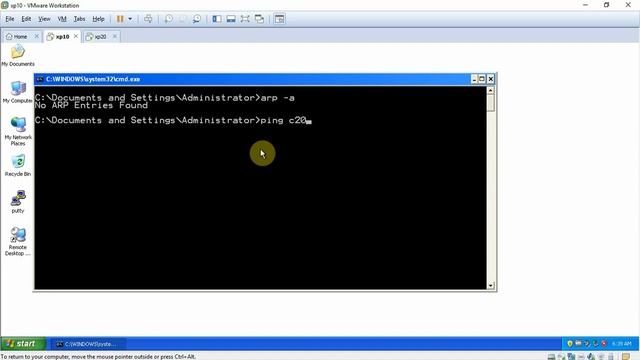The image size is (640, 360).
Task: Toggle the thumbnail bar view icon
Action: click(x=231, y=19)
